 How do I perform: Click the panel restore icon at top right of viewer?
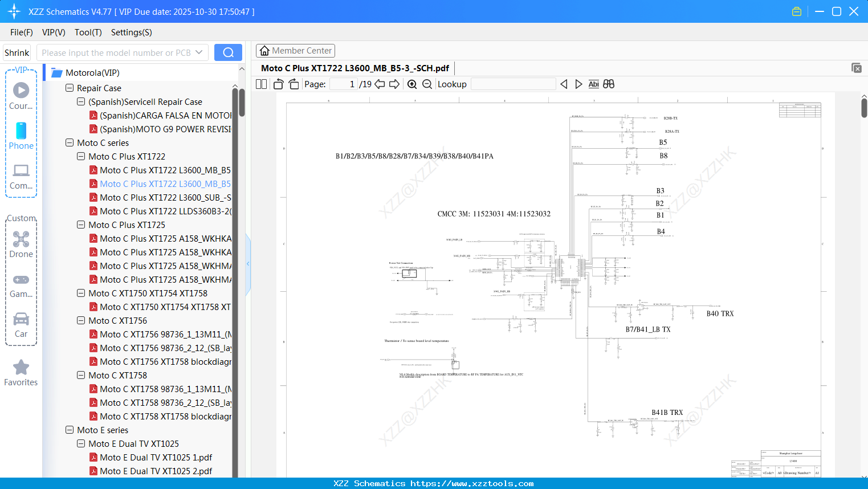857,68
